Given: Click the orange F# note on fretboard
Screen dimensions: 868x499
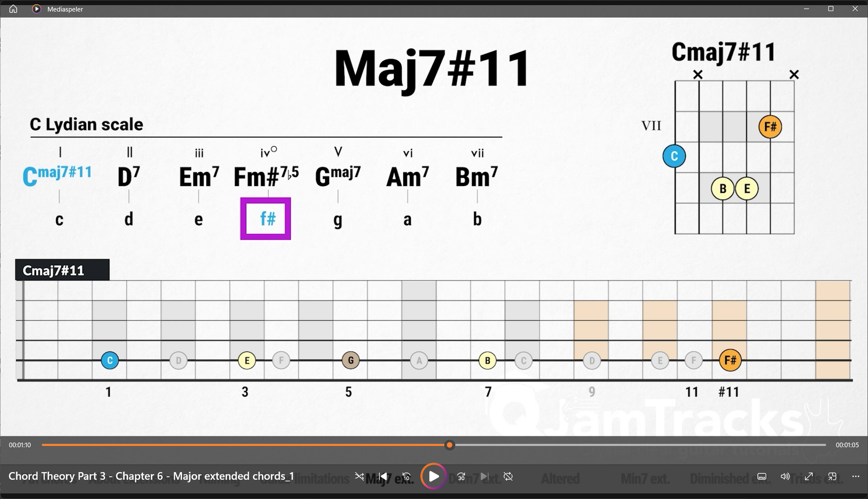Looking at the screenshot, I should point(730,360).
